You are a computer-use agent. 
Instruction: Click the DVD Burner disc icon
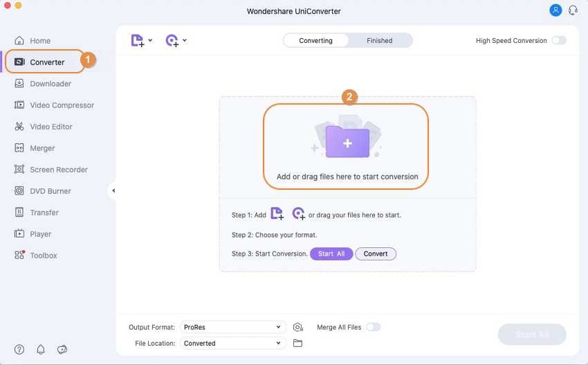click(19, 190)
